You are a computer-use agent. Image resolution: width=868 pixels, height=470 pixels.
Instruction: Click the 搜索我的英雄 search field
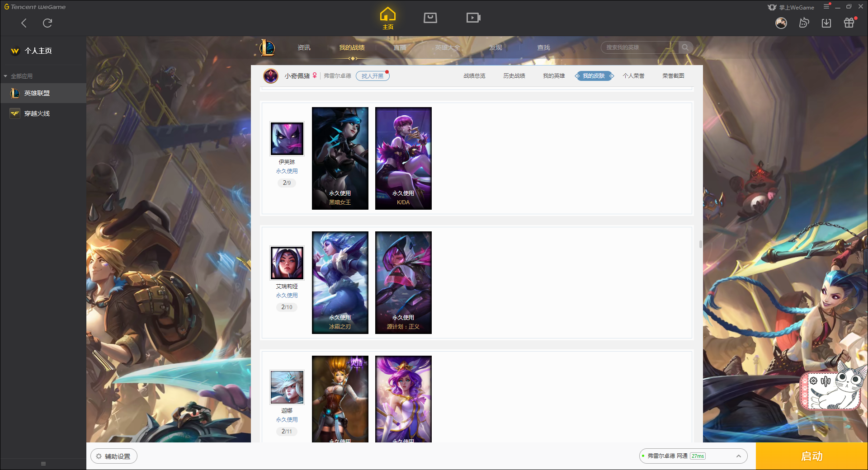[639, 47]
